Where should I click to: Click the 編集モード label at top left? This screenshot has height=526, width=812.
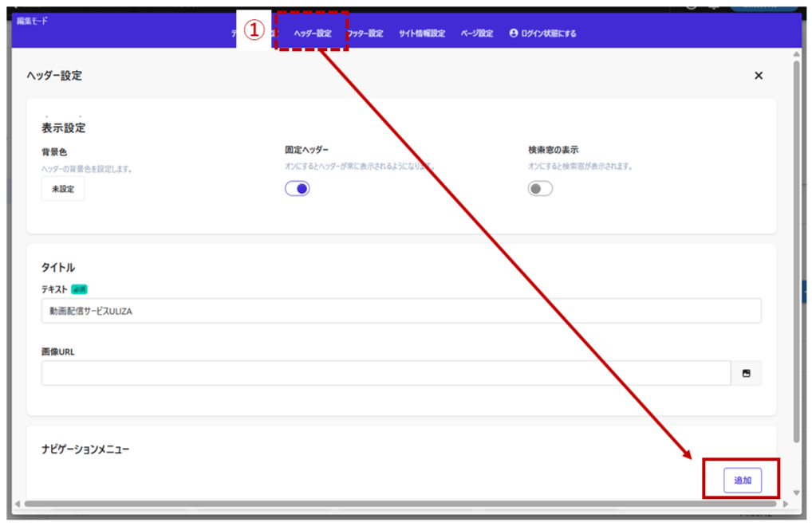coord(32,21)
